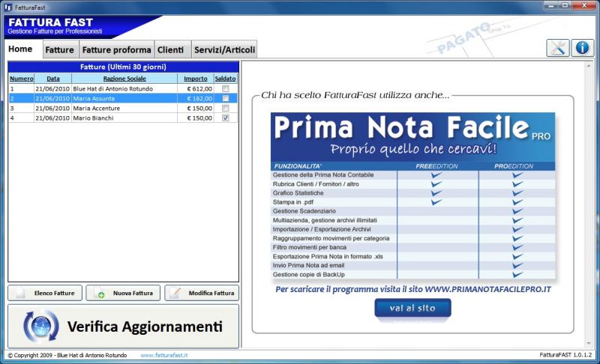Image resolution: width=600 pixels, height=364 pixels.
Task: Sort invoices by Data column header
Action: click(52, 78)
